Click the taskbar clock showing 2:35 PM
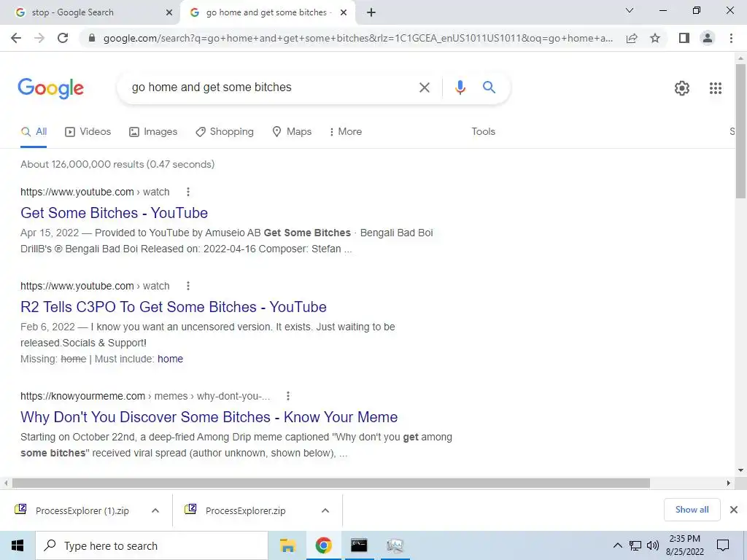The image size is (747, 560). tap(684, 545)
